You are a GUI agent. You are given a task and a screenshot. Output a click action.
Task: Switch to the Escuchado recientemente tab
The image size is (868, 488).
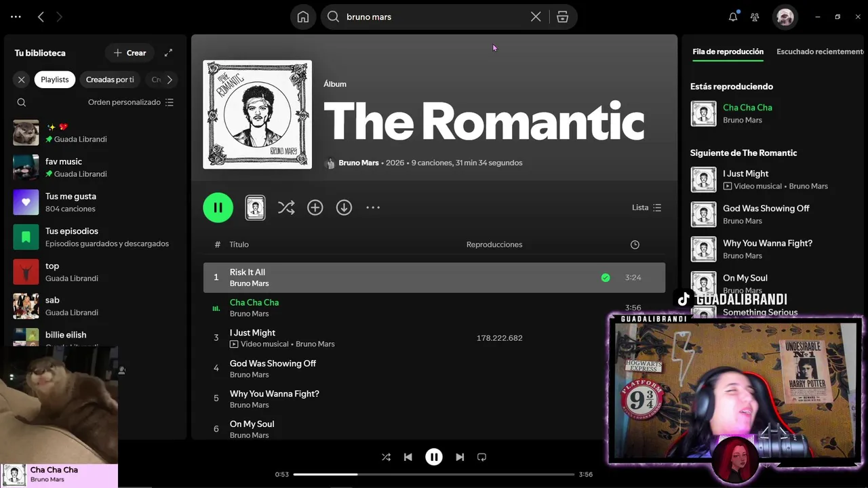pyautogui.click(x=820, y=52)
